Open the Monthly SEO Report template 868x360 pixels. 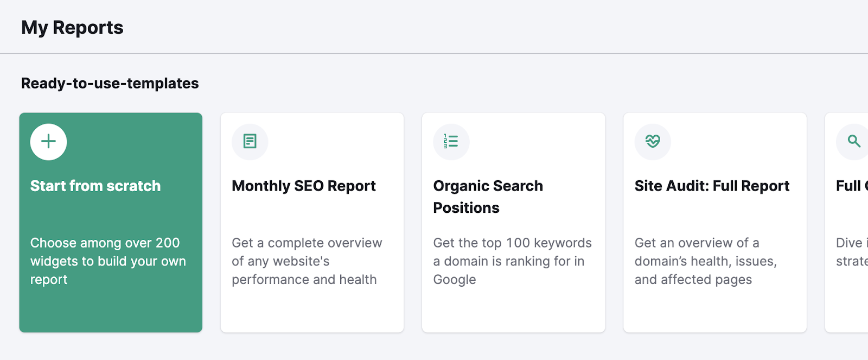coord(312,223)
